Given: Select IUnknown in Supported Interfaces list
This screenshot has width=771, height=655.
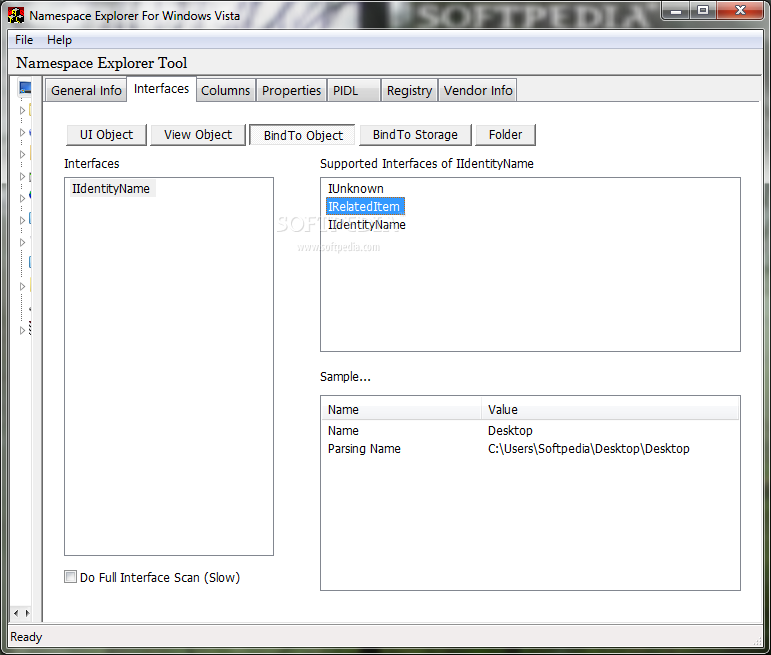Looking at the screenshot, I should (356, 189).
